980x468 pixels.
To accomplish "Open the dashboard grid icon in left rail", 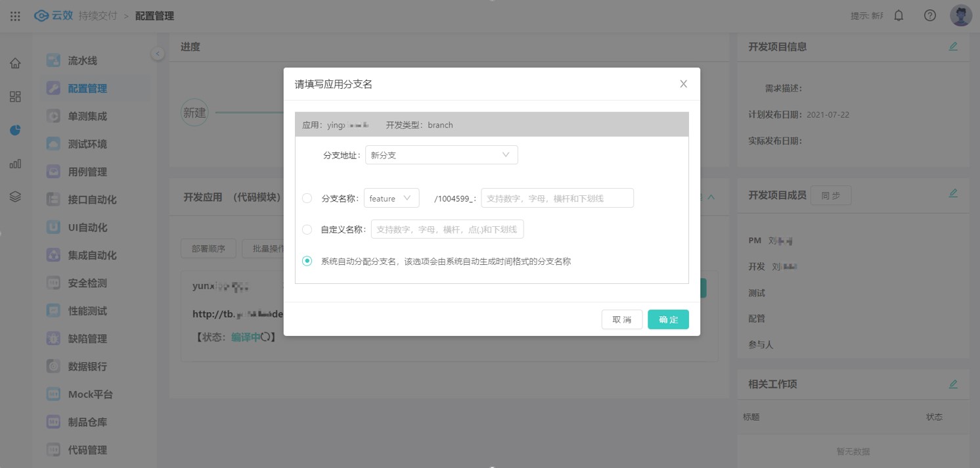I will click(15, 97).
